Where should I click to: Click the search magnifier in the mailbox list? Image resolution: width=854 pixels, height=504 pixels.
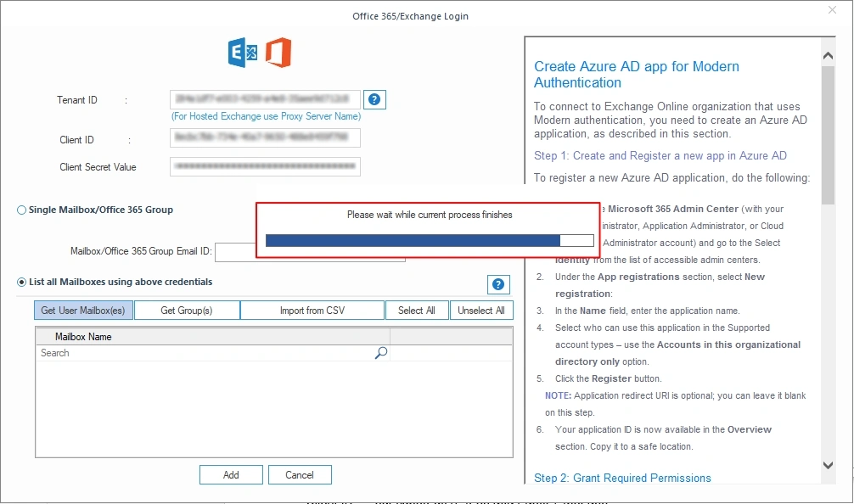click(381, 352)
